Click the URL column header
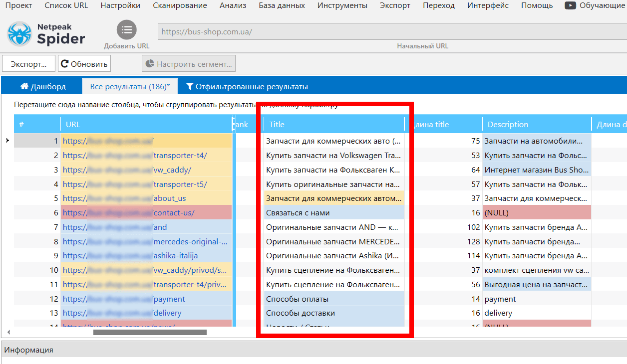 point(147,124)
